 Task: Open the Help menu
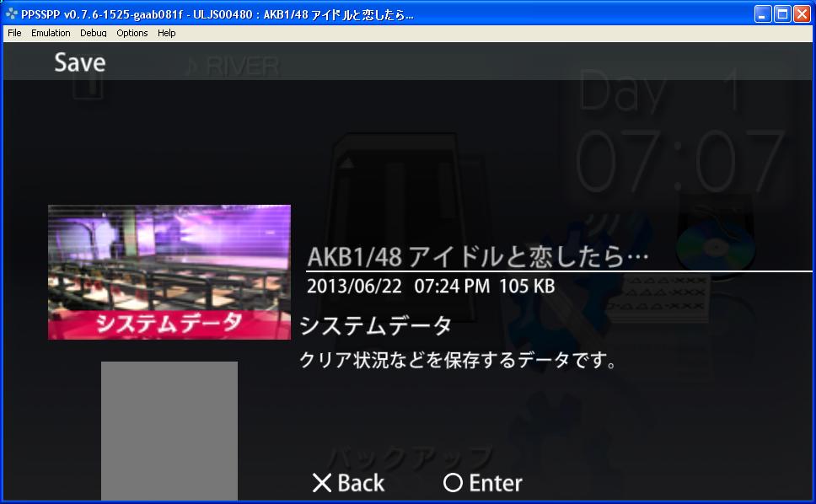(167, 33)
